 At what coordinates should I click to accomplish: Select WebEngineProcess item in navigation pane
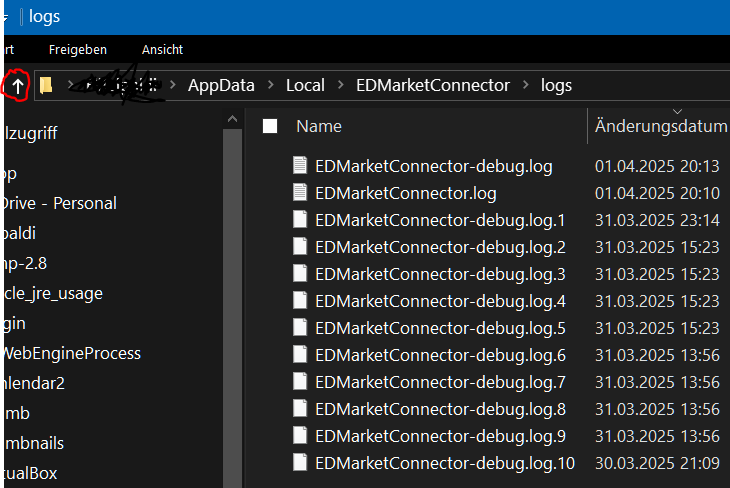[x=70, y=353]
